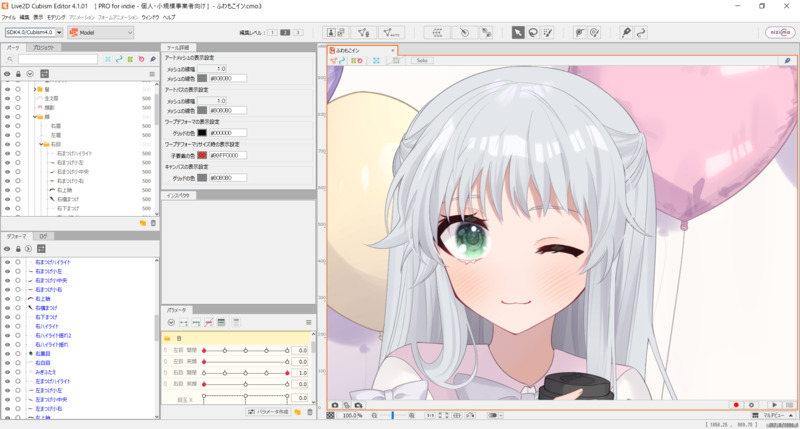Image resolution: width=800 pixels, height=429 pixels.
Task: Open the ファイル menu
Action: point(8,17)
